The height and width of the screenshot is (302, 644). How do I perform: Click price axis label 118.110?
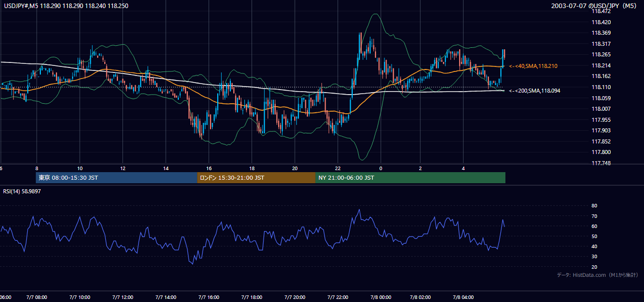(602, 87)
